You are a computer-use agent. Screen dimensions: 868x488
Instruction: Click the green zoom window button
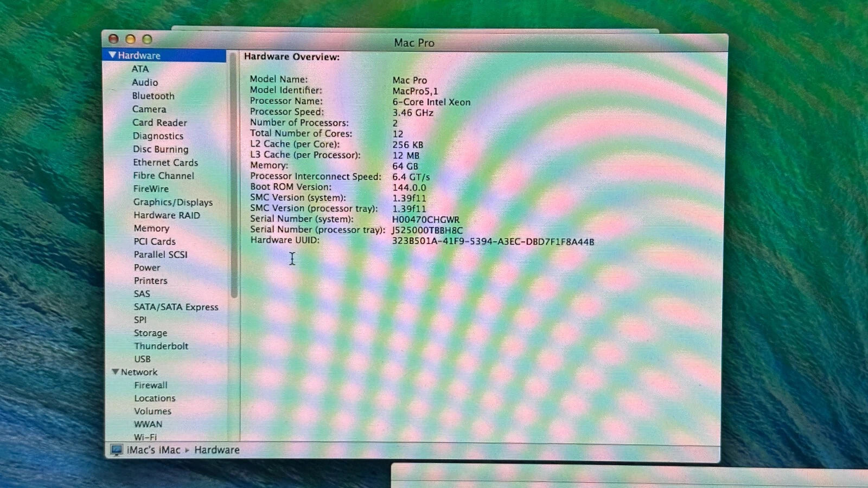147,39
